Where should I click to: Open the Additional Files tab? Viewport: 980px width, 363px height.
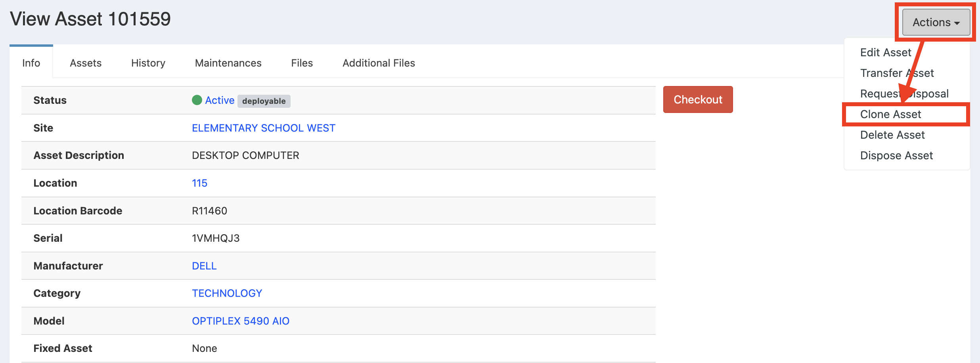tap(379, 63)
